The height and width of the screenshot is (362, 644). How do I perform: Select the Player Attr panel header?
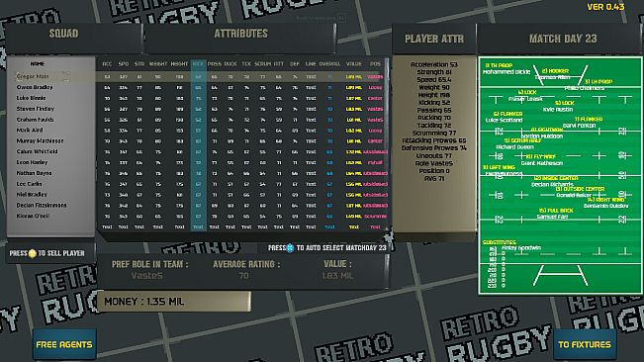pos(434,39)
